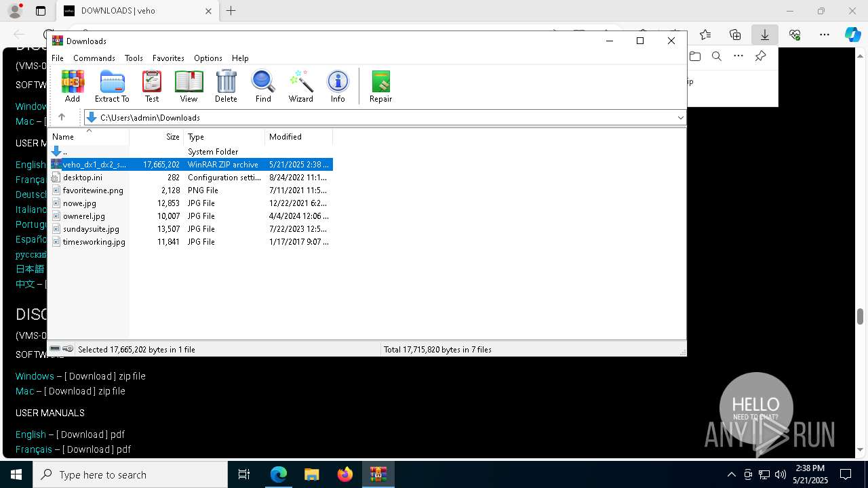
Task: Click the Add toolbar icon in WinRAR
Action: tap(73, 86)
